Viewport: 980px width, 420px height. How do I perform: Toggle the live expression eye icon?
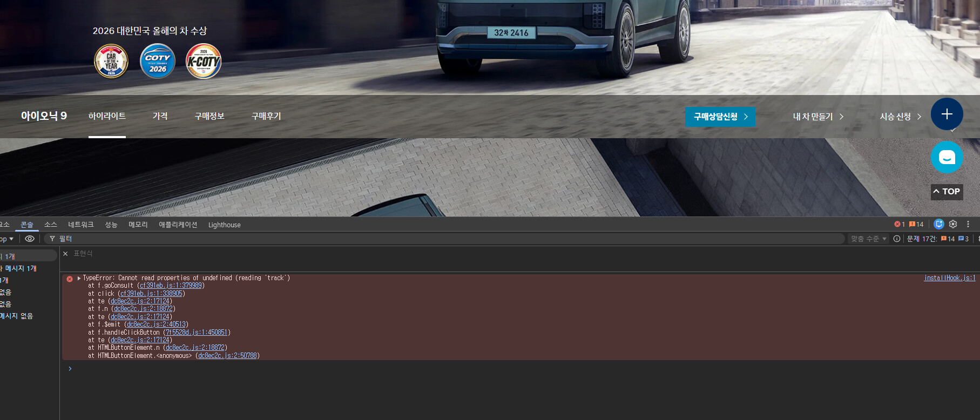pyautogui.click(x=30, y=239)
